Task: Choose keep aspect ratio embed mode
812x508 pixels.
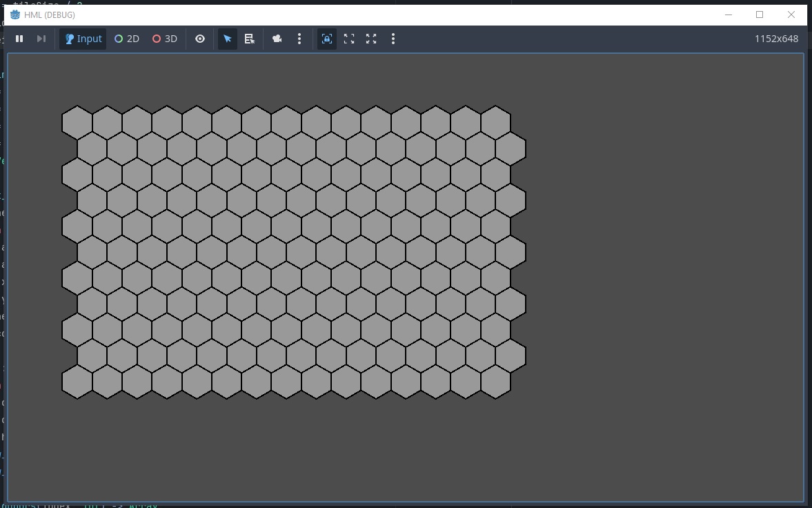Action: click(x=349, y=39)
